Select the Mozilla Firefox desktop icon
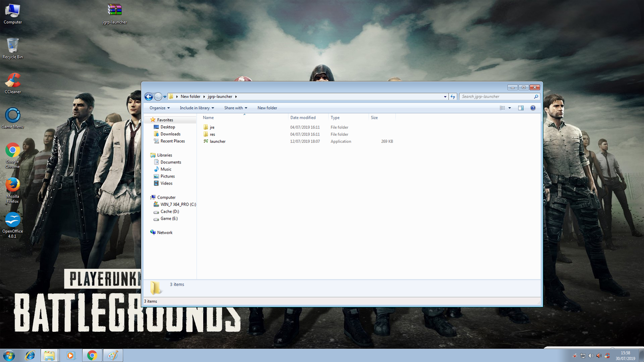 click(13, 191)
